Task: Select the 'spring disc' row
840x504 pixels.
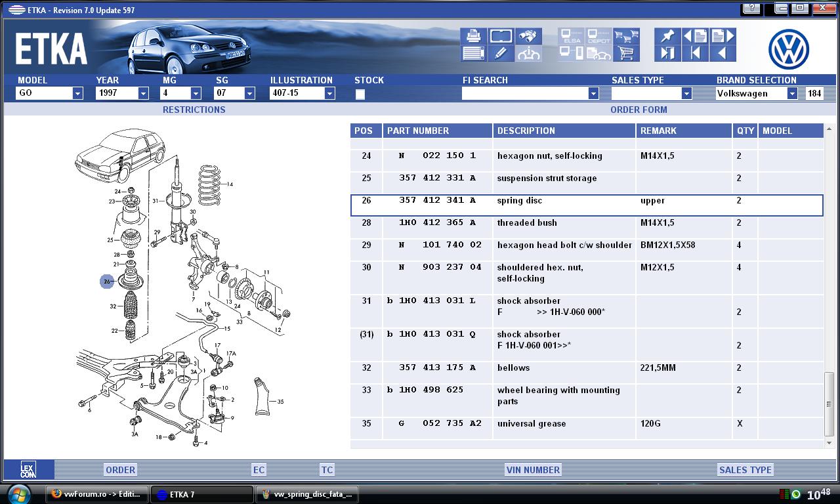Action: coord(587,205)
